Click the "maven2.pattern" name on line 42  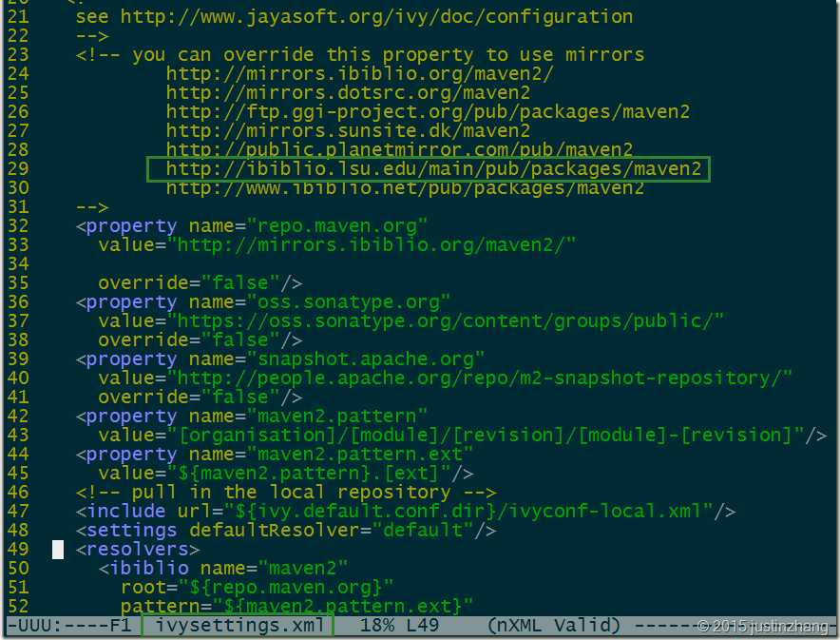[336, 416]
